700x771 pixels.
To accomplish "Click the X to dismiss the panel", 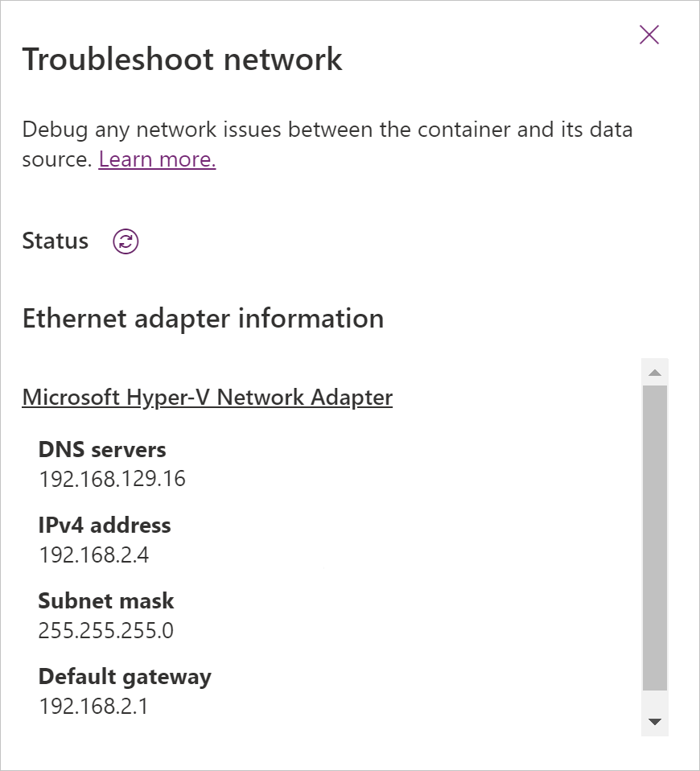I will [x=649, y=35].
